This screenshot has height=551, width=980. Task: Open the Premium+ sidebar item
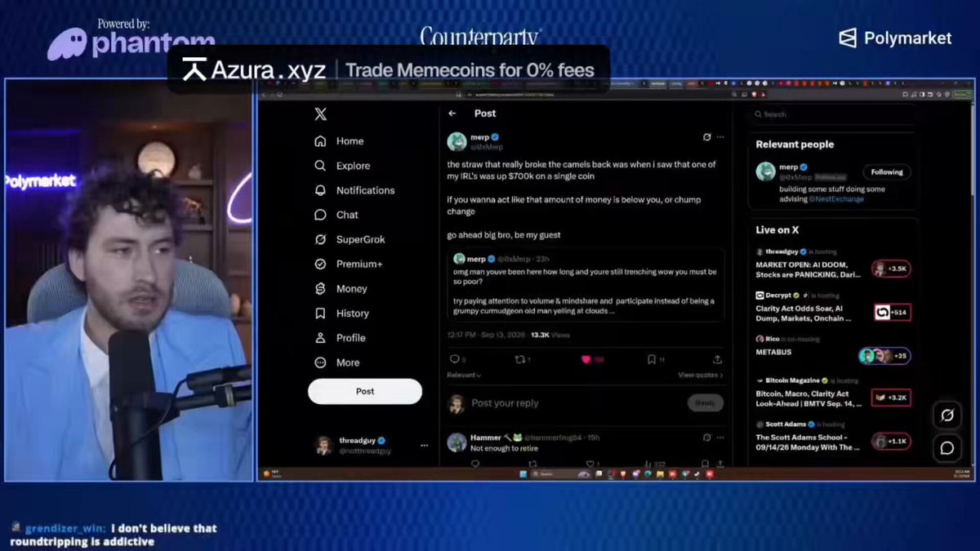click(x=349, y=264)
